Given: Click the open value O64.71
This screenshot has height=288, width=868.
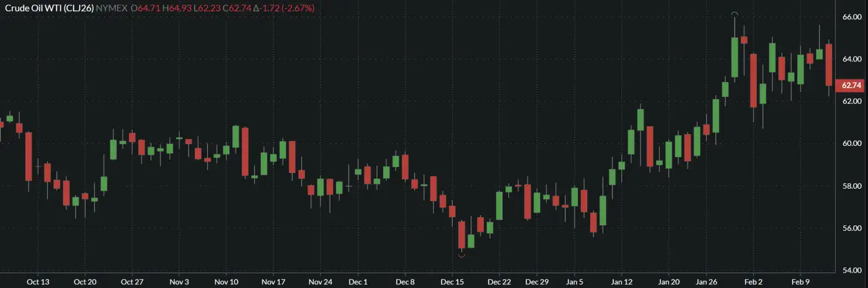Looking at the screenshot, I should click(145, 9).
